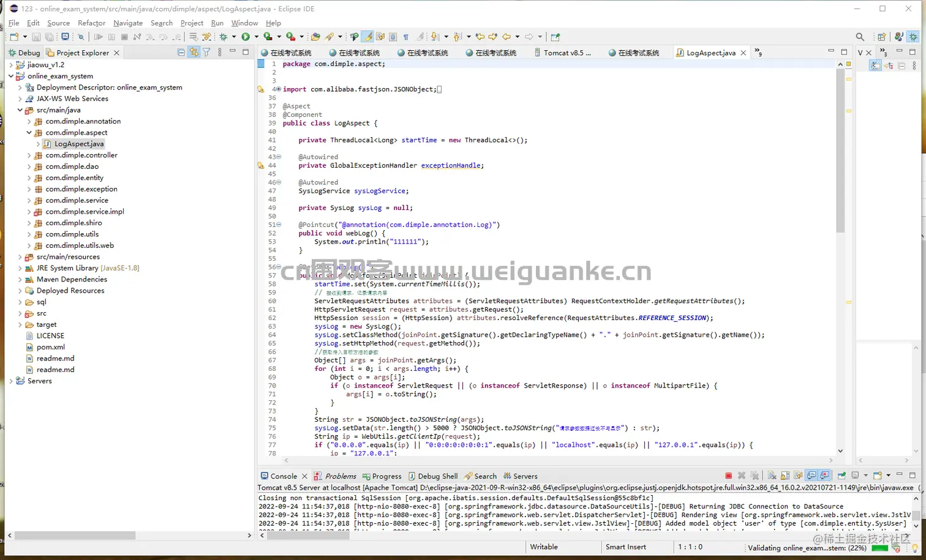Open the Window menu

(x=244, y=23)
